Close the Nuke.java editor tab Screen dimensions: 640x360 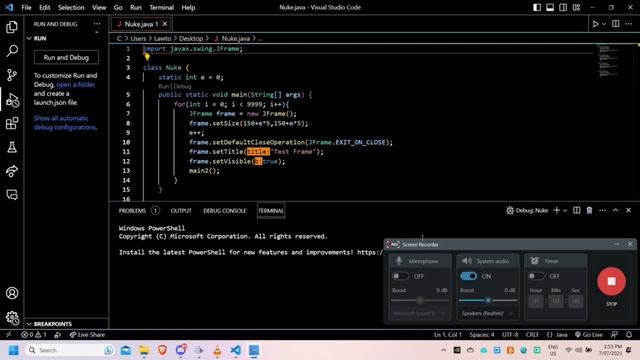[165, 24]
